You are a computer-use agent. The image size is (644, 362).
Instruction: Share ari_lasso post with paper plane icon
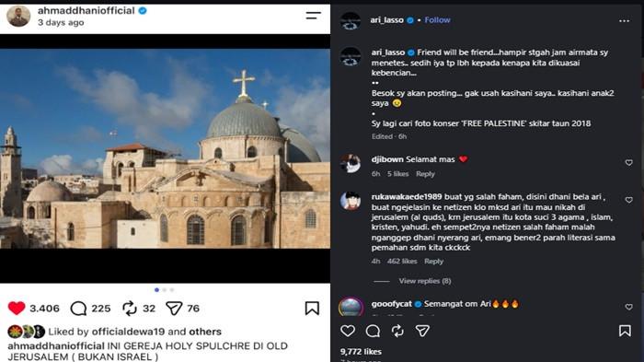[422, 331]
